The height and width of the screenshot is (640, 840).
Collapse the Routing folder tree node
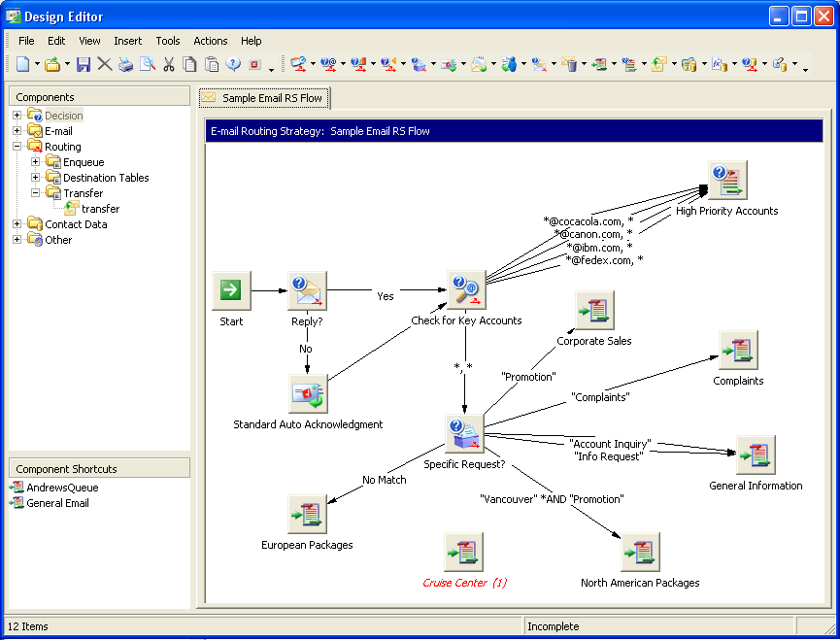(x=17, y=147)
